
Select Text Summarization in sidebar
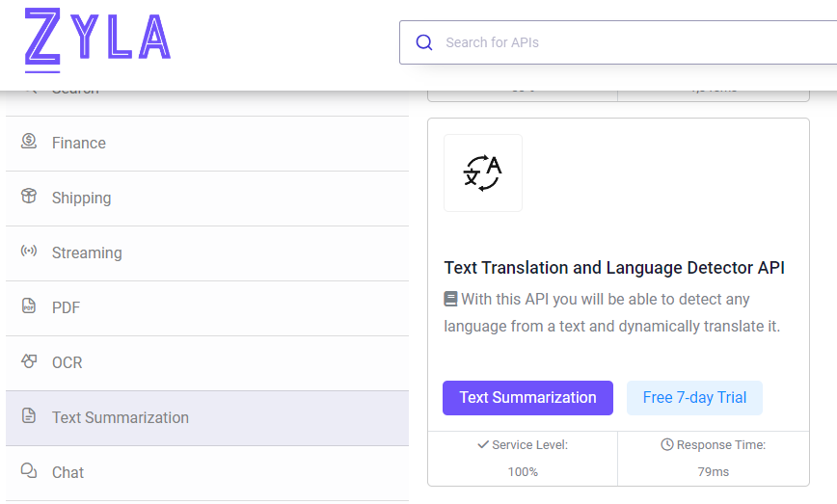pyautogui.click(x=207, y=418)
